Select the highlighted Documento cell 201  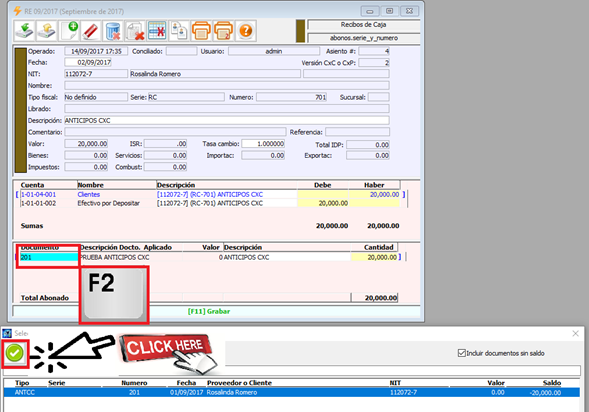49,257
